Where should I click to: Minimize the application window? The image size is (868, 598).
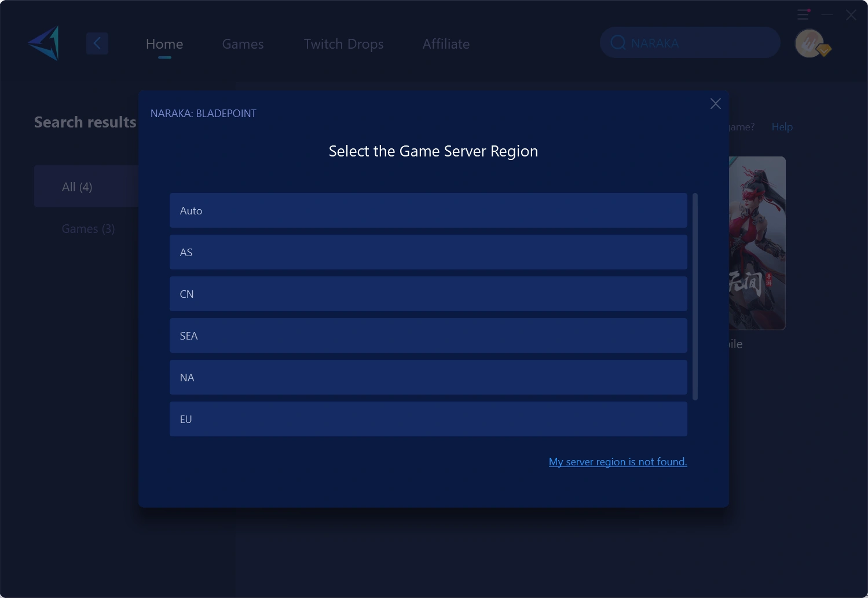tap(827, 15)
